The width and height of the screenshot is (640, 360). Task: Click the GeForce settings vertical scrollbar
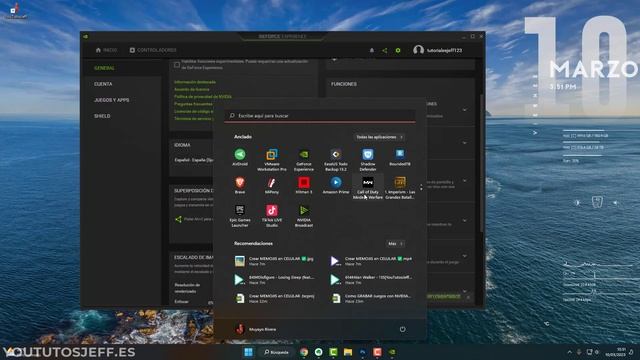[x=482, y=163]
